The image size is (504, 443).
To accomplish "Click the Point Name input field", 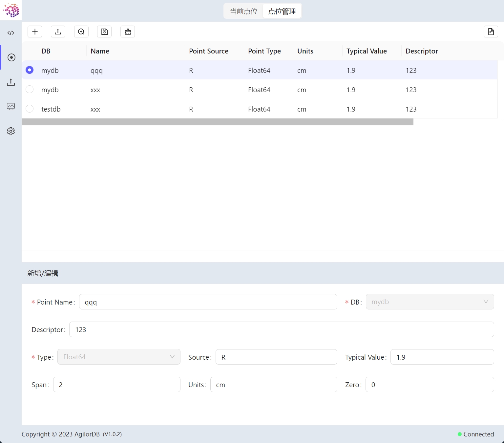I will [x=208, y=302].
